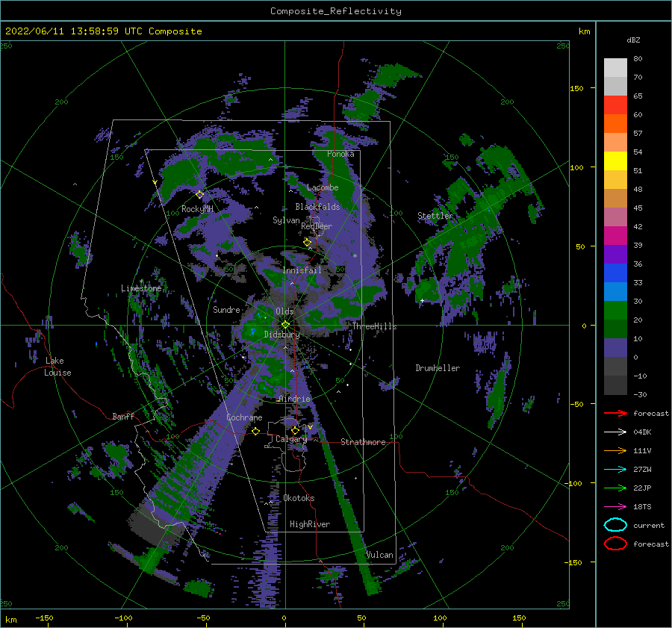Click the Vulcan label

click(380, 555)
